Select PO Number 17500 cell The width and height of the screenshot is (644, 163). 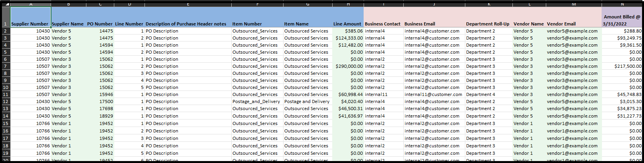(x=100, y=101)
